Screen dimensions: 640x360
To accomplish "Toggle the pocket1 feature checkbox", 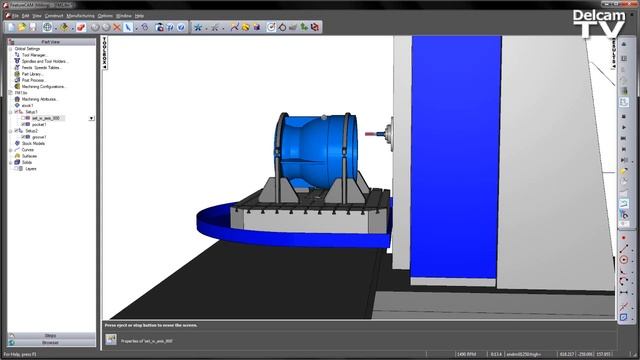I will tap(23, 124).
